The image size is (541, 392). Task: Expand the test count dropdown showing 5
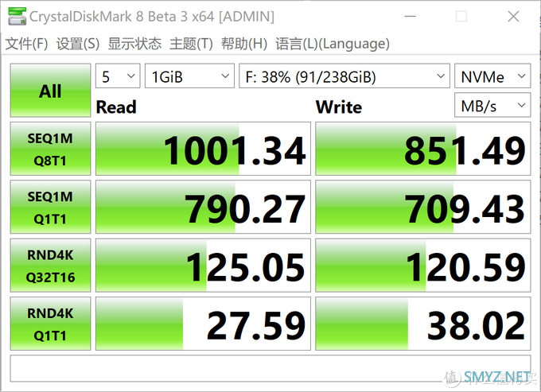118,76
